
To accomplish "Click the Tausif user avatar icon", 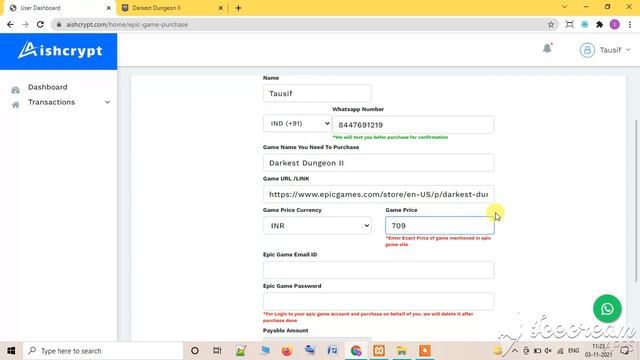I will click(587, 50).
